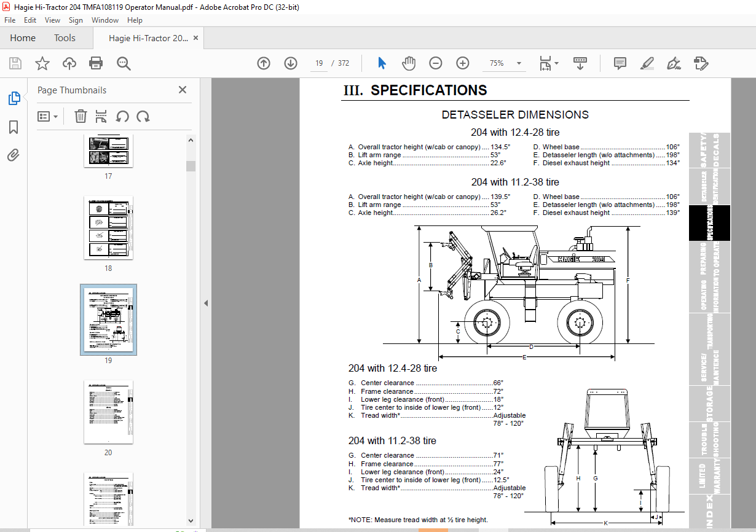Open Attachments paperclip panel
The image size is (756, 532).
(14, 155)
